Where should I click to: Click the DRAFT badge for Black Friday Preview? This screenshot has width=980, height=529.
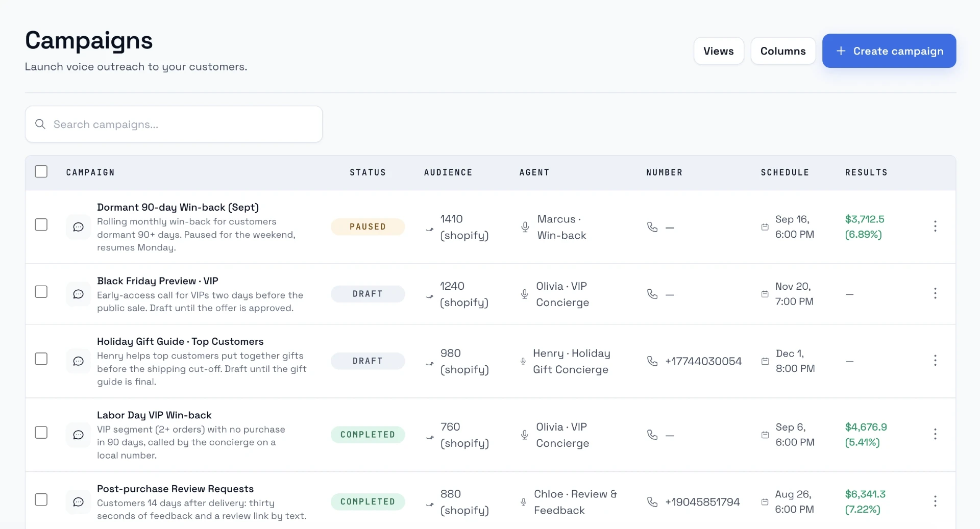click(368, 294)
